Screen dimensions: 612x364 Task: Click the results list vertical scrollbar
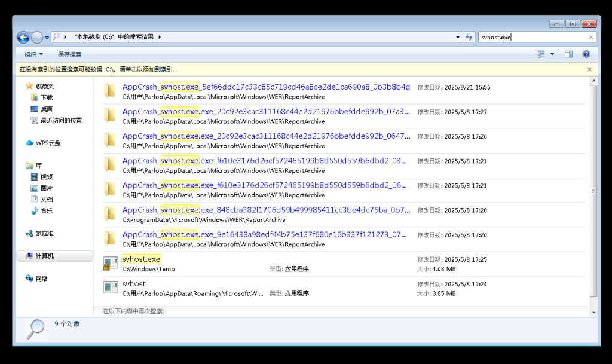[593, 191]
